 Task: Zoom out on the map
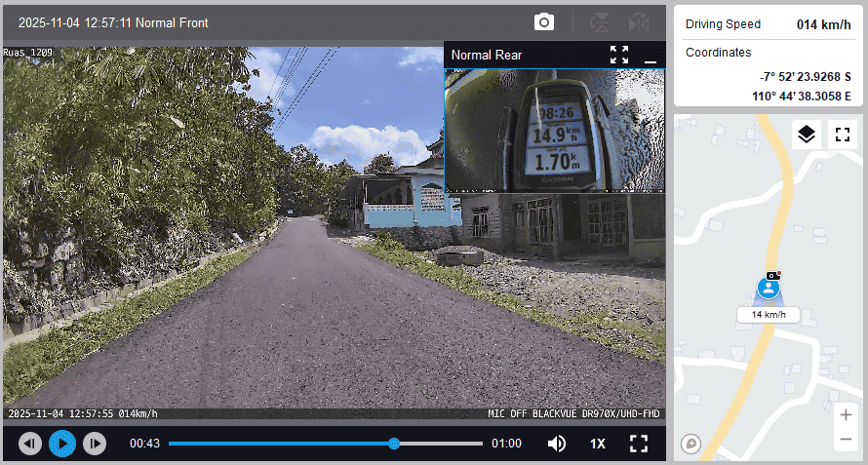coord(846,441)
